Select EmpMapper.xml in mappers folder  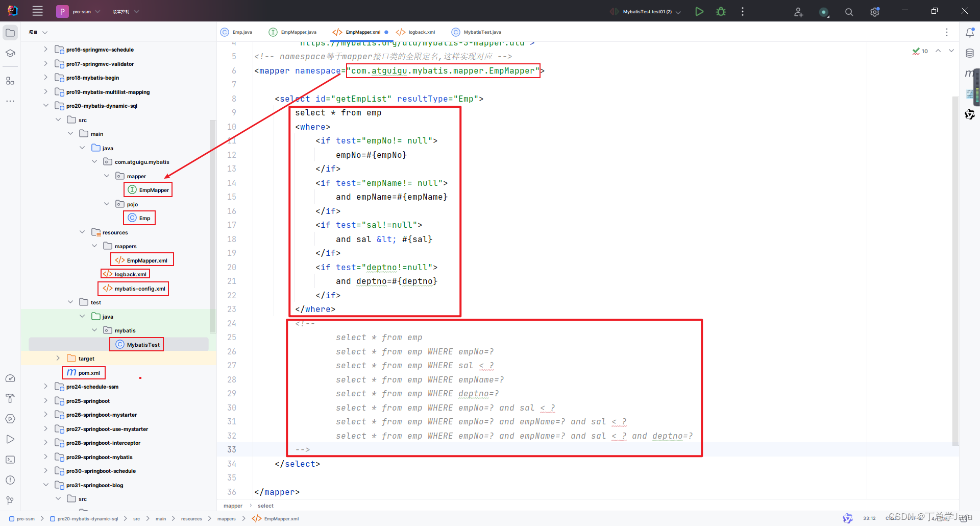click(x=142, y=260)
